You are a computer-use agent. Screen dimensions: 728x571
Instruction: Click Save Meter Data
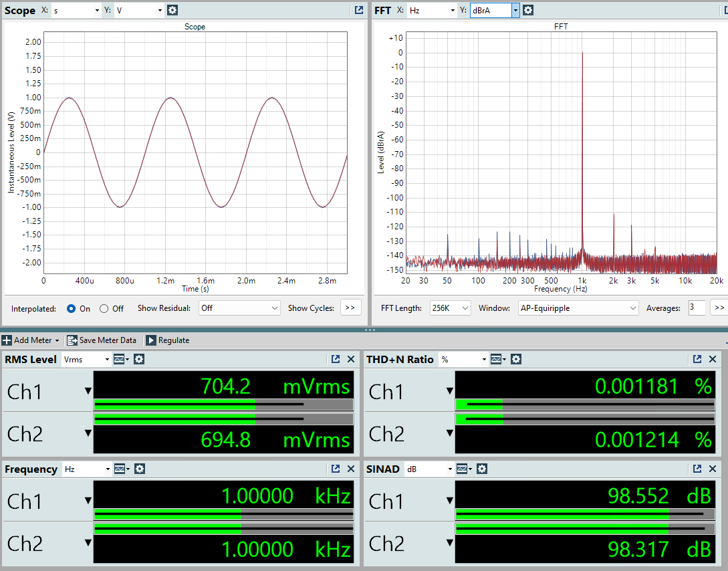point(102,340)
